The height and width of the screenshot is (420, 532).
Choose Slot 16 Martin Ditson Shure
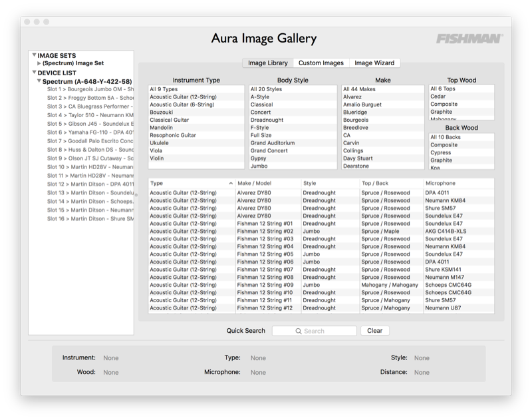90,219
